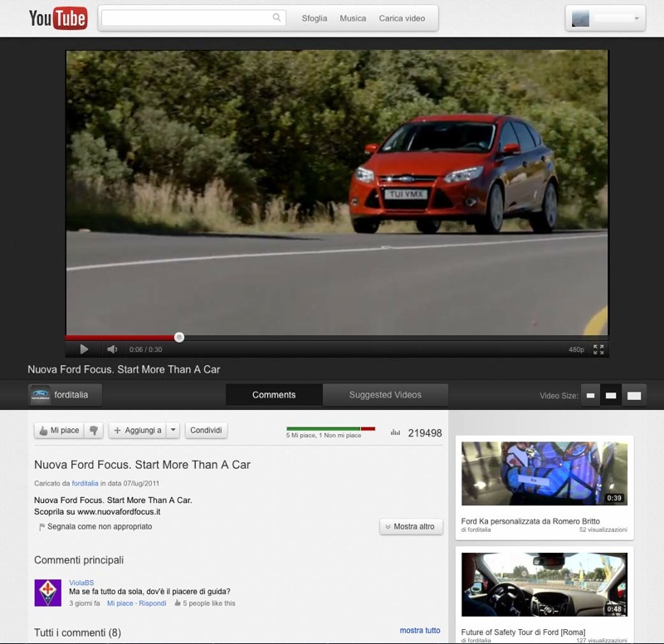Click the ViolaBS avatar image
Viewport: 664px width, 644px height.
coord(48,593)
